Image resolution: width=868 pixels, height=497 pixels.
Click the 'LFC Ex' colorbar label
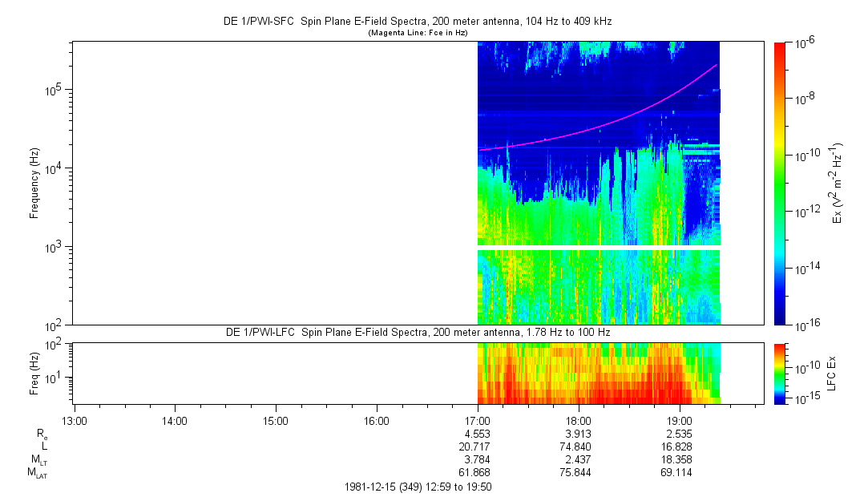[832, 374]
